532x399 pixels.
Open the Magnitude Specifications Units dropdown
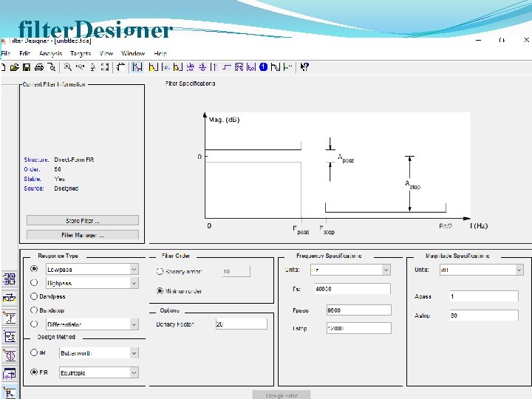tap(519, 270)
